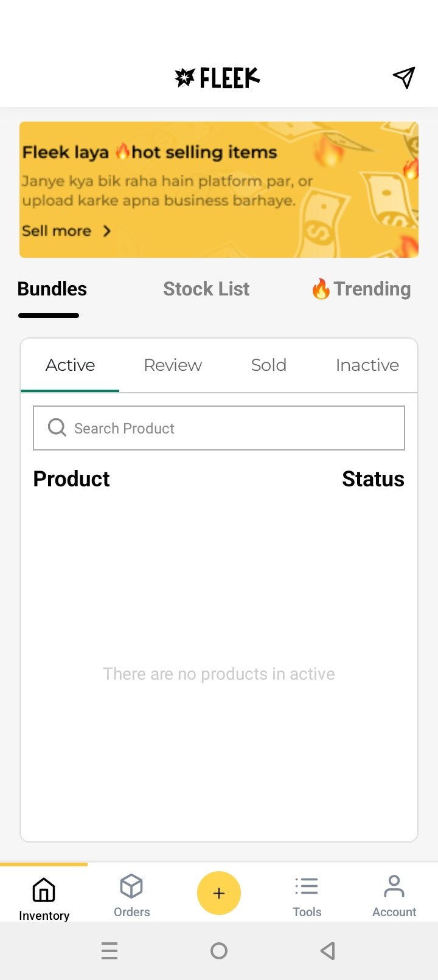
Task: Select the Review status tab
Action: click(173, 365)
